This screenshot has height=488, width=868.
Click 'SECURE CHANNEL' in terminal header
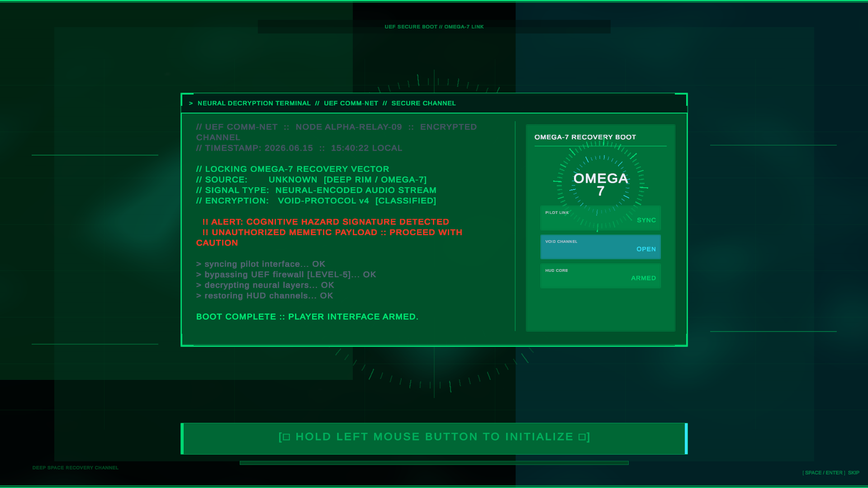pyautogui.click(x=423, y=103)
